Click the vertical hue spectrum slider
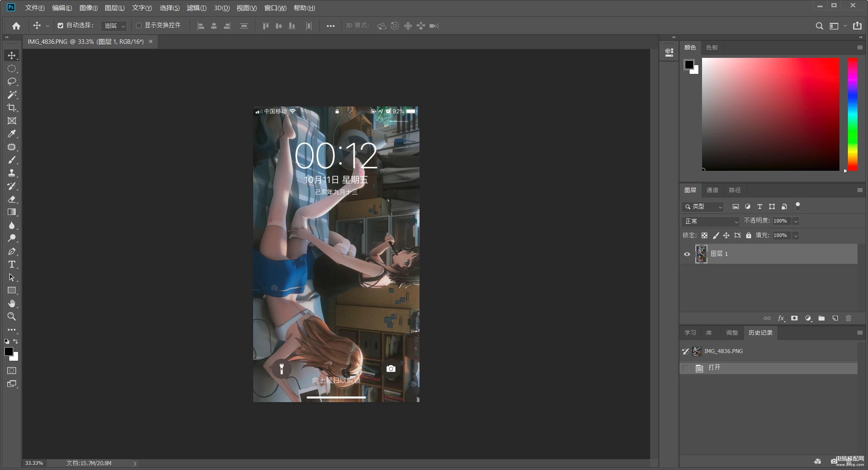The image size is (868, 470). point(852,114)
